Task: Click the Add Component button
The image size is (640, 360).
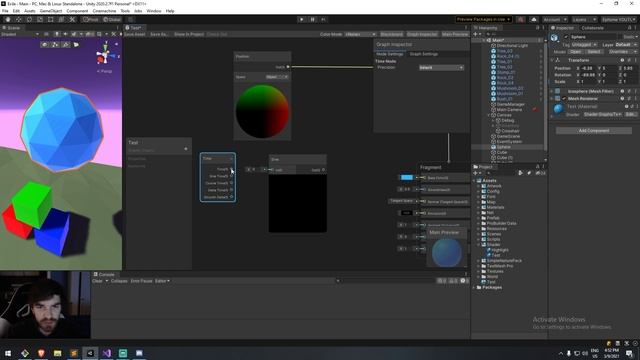Action: click(x=594, y=131)
